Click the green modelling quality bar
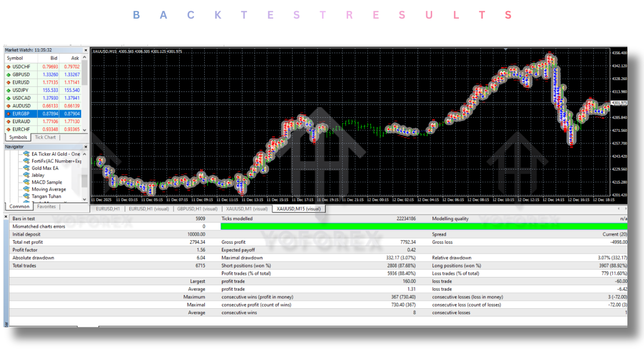Viewport: 644px width, 362px height. 423,227
